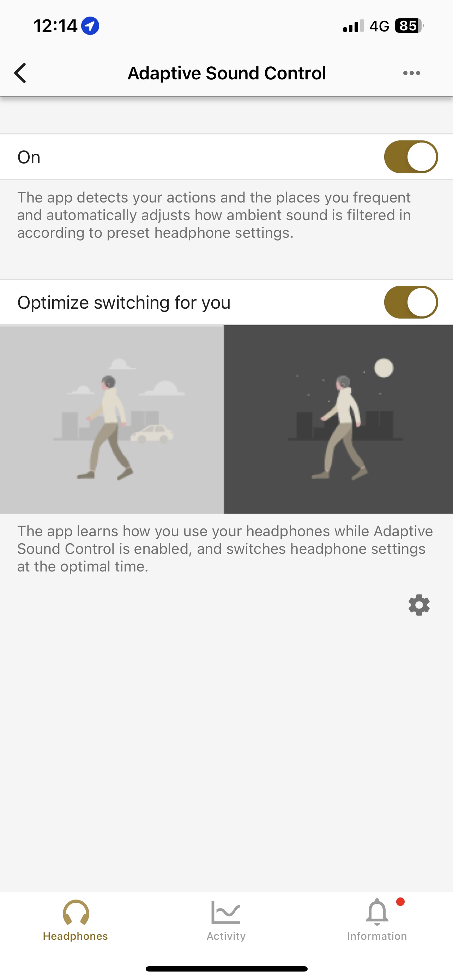Tap the blue location arrow in the status bar
This screenshot has height=980, width=453.
[90, 26]
